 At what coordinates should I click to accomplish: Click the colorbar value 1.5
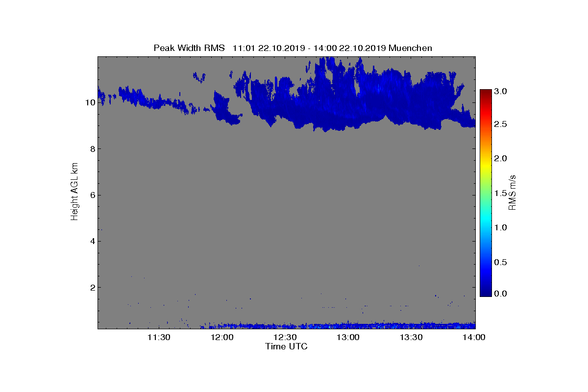click(x=501, y=193)
